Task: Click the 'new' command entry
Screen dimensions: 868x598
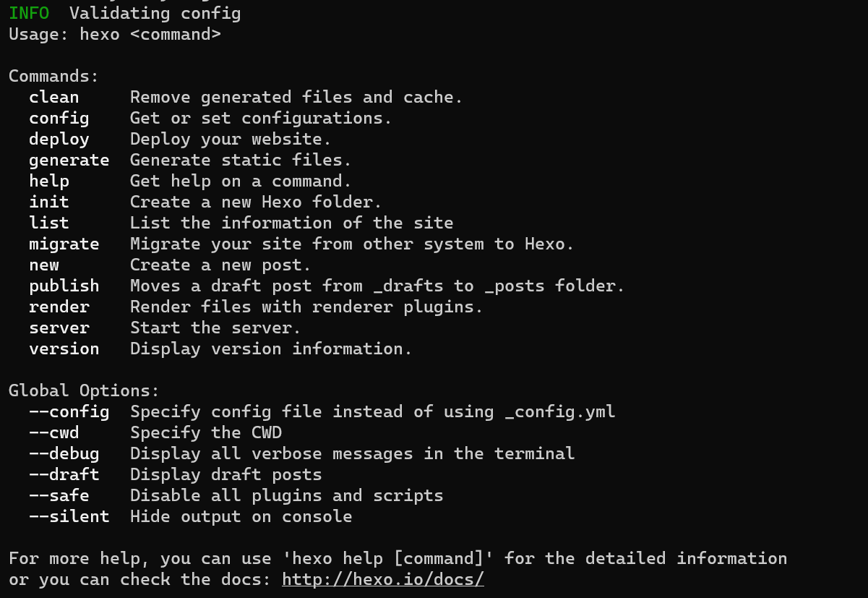Action: (44, 265)
